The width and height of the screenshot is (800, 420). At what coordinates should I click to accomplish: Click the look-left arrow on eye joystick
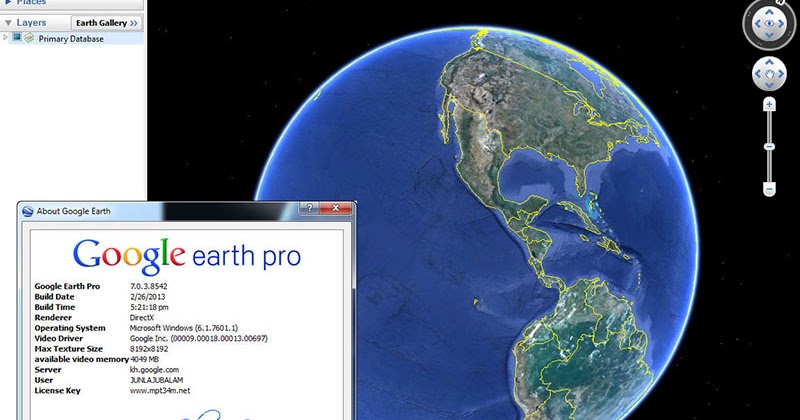[757, 24]
